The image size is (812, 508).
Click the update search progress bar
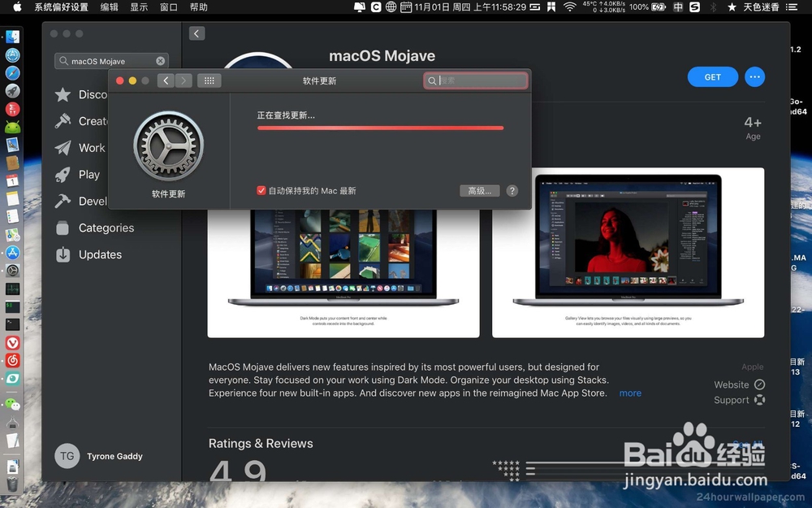click(381, 128)
